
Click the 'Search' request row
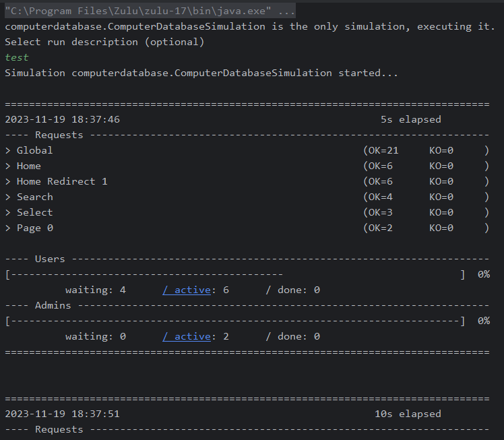(x=247, y=197)
